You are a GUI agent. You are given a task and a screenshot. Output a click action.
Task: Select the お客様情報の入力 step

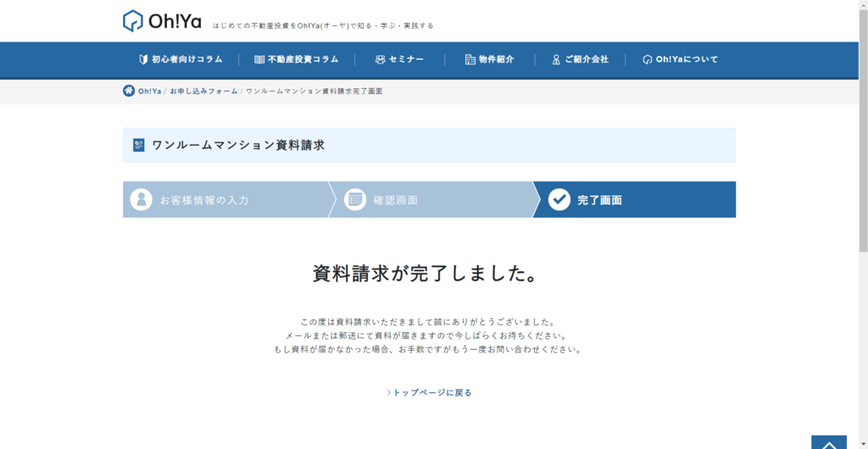pyautogui.click(x=225, y=200)
